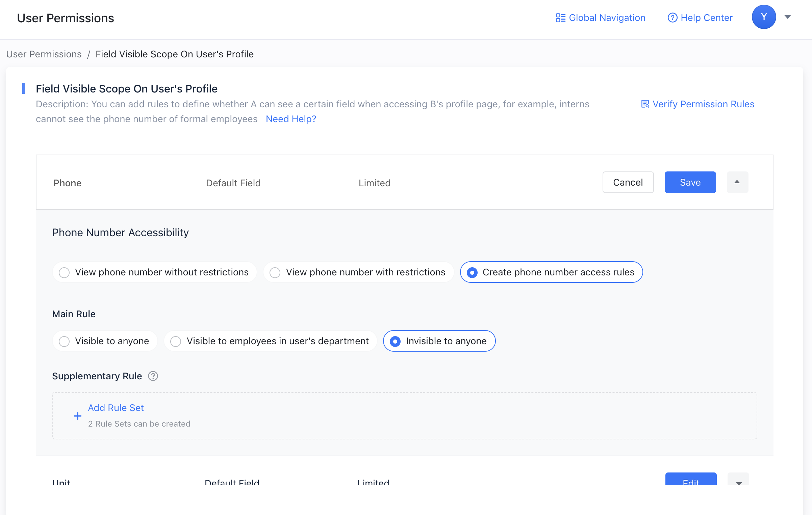Image resolution: width=812 pixels, height=515 pixels.
Task: Choose Visible to anyone main rule
Action: point(64,341)
